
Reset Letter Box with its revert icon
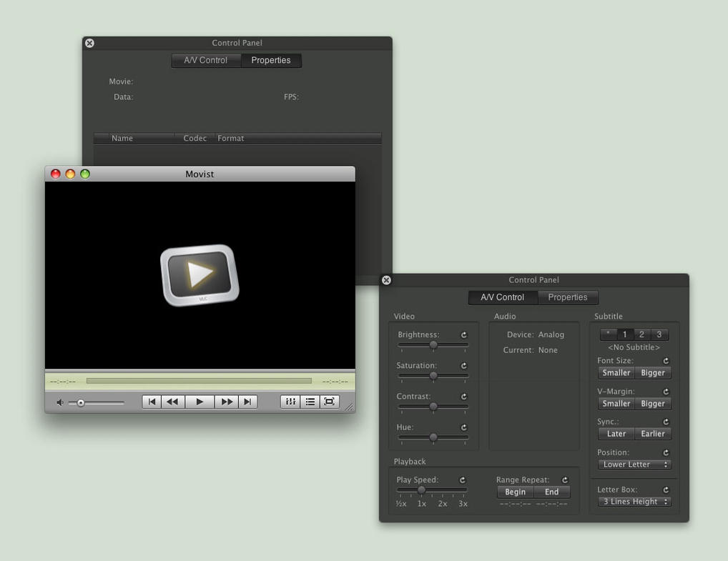click(x=666, y=490)
